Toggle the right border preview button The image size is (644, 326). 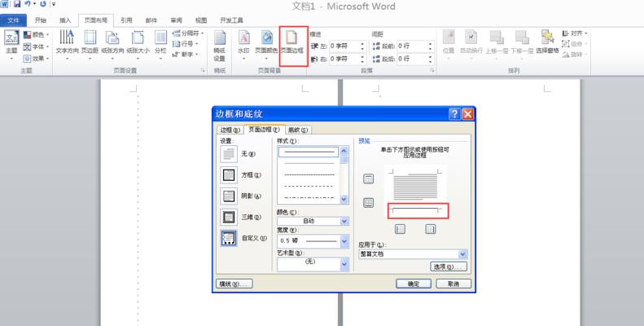point(430,229)
